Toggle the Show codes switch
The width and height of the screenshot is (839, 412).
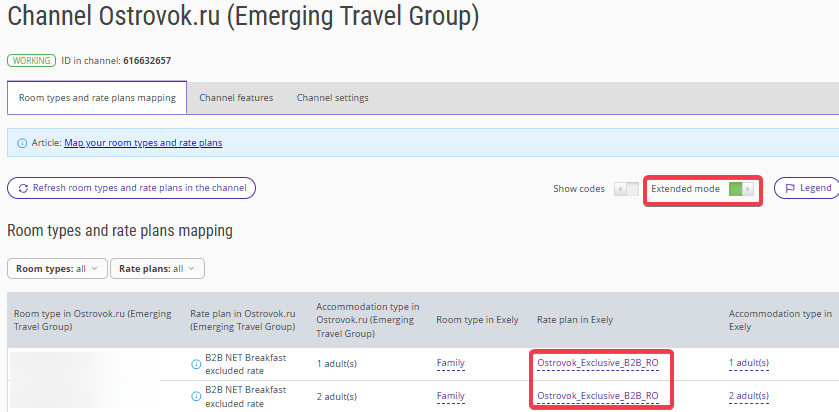point(626,188)
